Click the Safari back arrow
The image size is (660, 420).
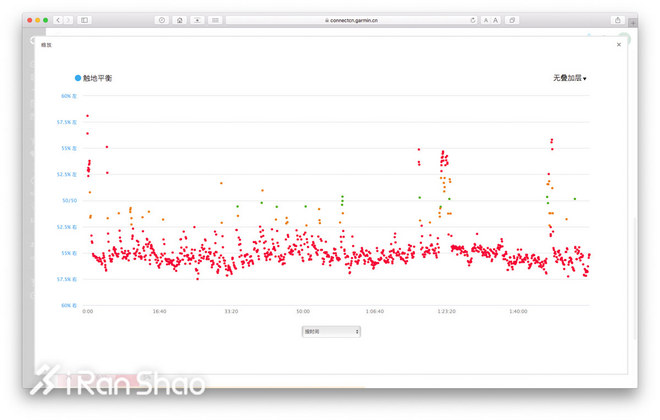click(x=57, y=20)
